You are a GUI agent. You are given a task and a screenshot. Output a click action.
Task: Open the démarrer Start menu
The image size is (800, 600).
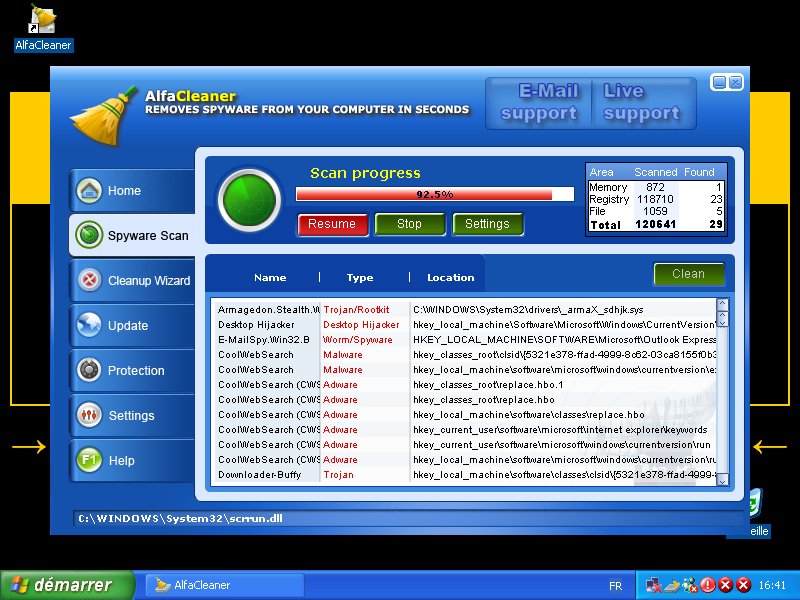67,585
